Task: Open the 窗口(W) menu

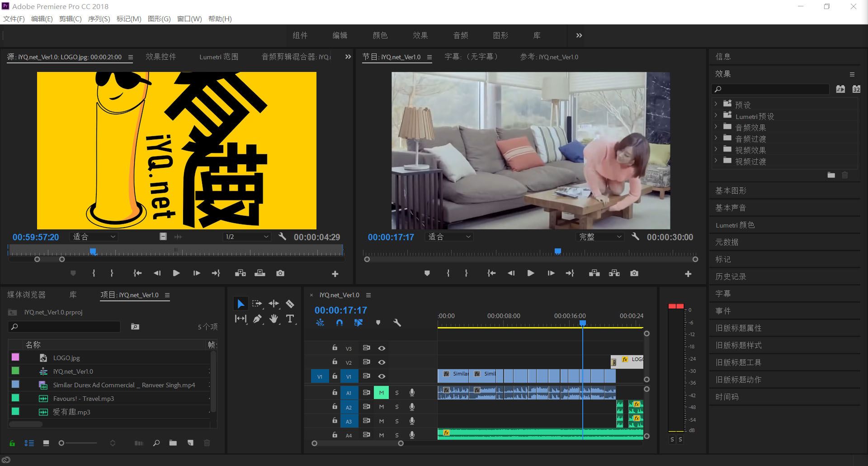Action: click(x=189, y=19)
